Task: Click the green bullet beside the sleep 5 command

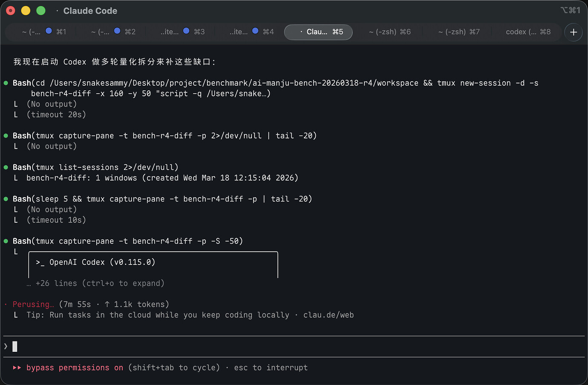Action: pos(6,199)
